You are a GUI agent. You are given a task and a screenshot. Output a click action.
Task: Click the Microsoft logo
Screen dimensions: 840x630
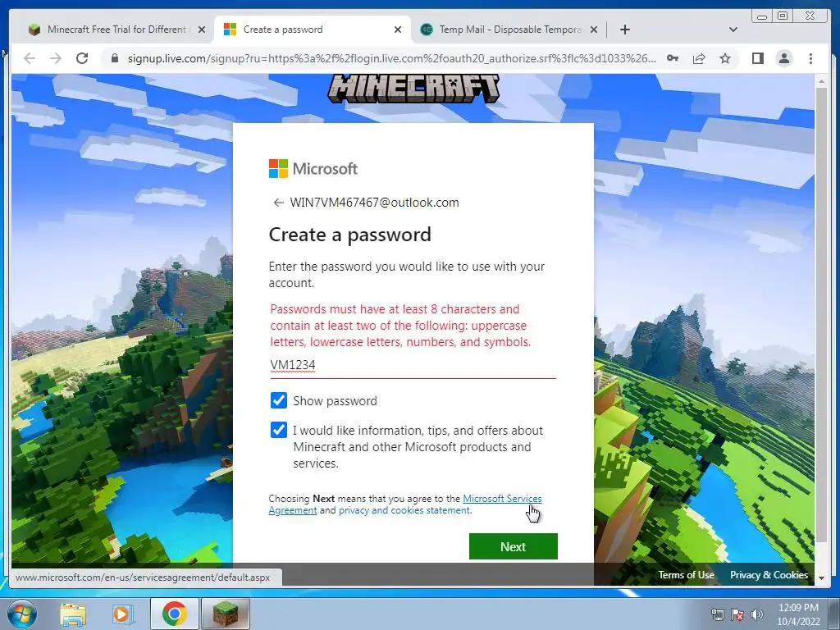pos(313,169)
